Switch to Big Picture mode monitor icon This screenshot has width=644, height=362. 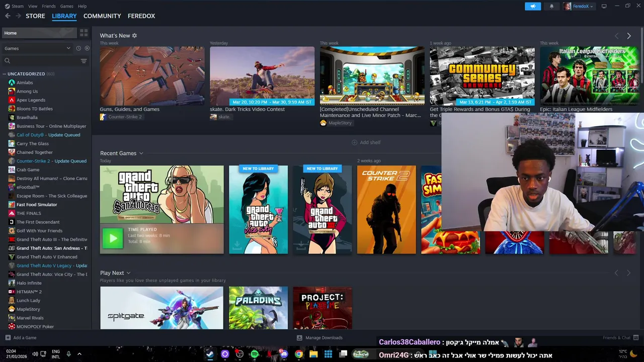click(604, 6)
